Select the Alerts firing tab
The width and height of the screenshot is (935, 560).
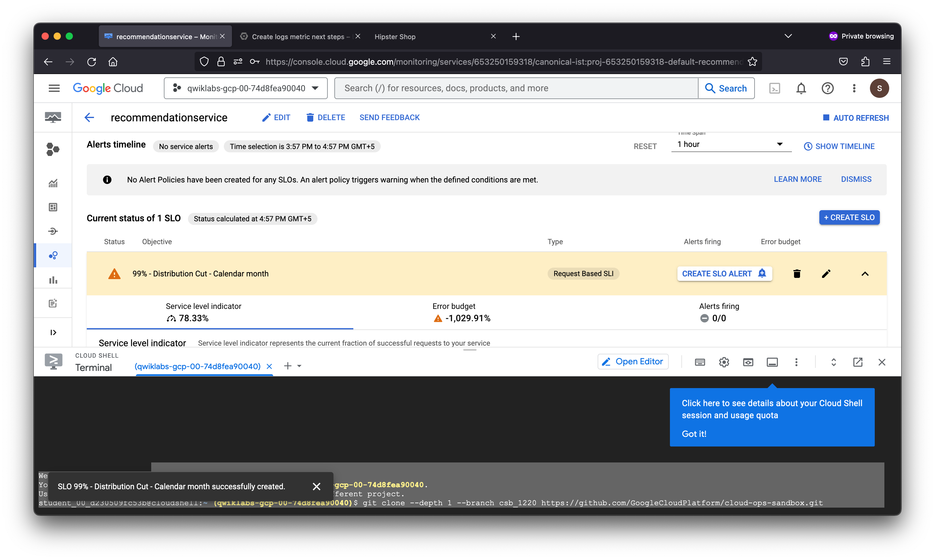tap(753, 313)
